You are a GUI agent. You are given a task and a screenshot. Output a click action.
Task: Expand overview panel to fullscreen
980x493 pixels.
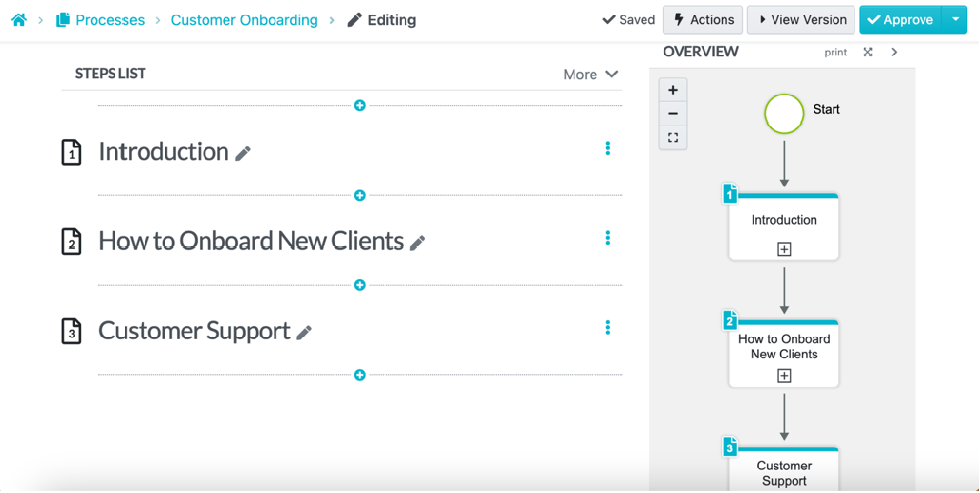coord(868,52)
